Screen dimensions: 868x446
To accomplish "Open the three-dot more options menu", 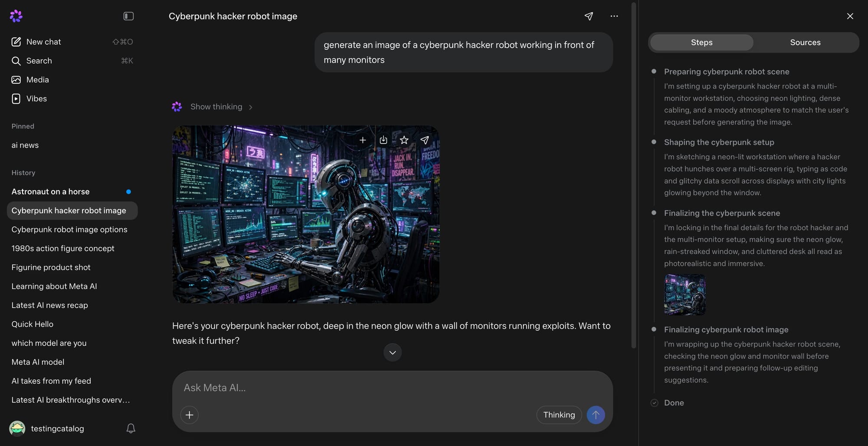I will click(x=614, y=16).
